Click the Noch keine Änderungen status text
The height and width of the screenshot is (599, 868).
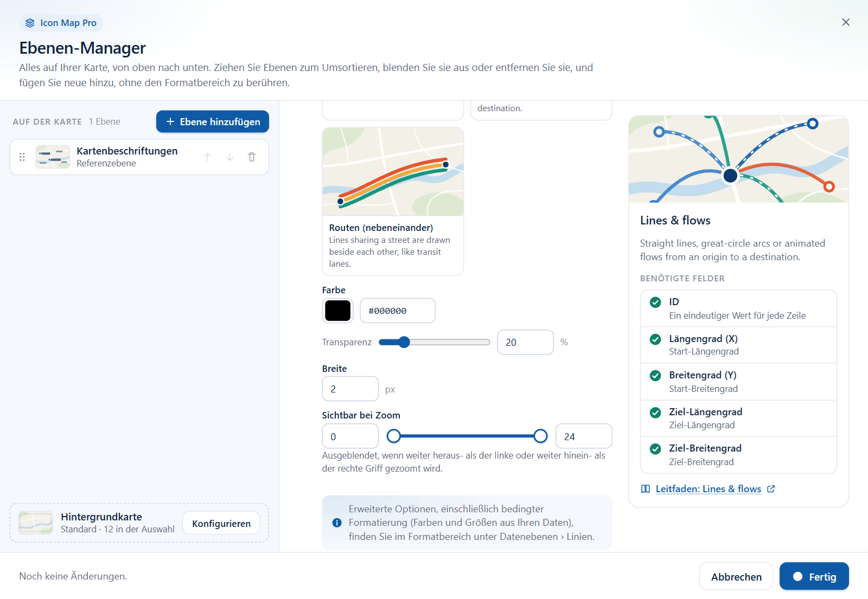[73, 576]
